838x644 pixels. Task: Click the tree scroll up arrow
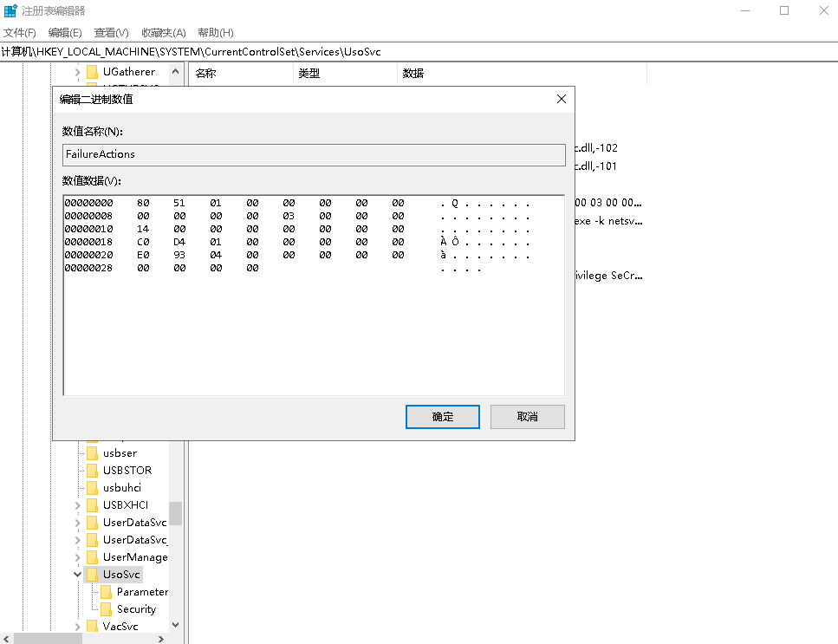[175, 71]
